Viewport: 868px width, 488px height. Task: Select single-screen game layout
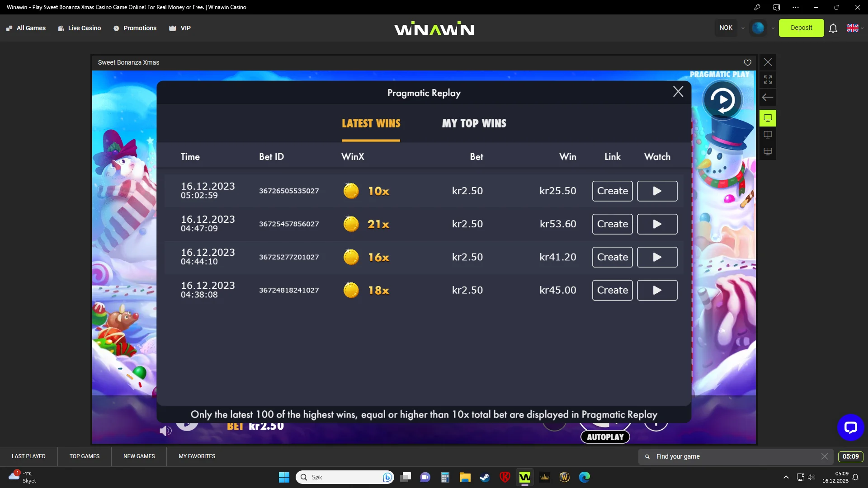(x=768, y=118)
